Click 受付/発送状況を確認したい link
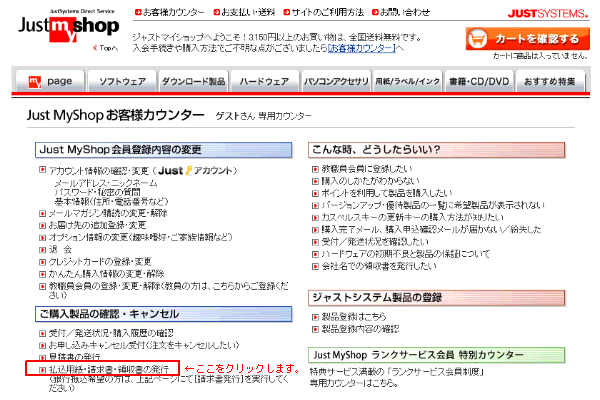600x400 pixels. tap(375, 242)
